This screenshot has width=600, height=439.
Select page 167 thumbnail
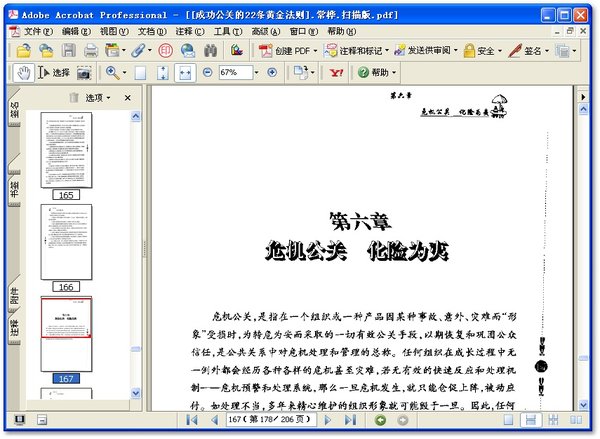pos(66,334)
